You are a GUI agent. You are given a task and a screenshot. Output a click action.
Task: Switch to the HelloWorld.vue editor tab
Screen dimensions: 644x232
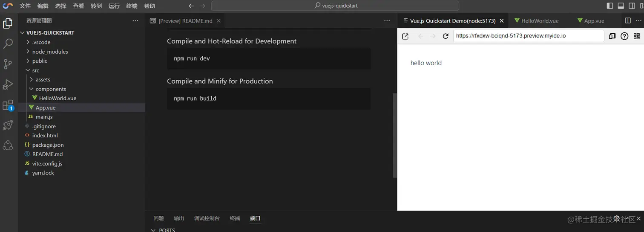pyautogui.click(x=540, y=20)
